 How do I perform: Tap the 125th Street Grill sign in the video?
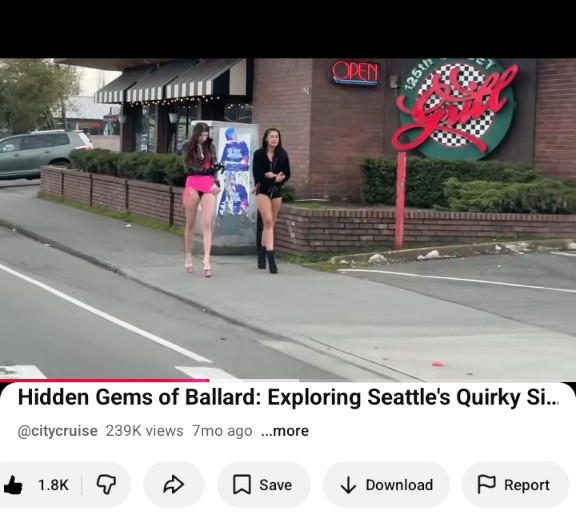click(456, 109)
